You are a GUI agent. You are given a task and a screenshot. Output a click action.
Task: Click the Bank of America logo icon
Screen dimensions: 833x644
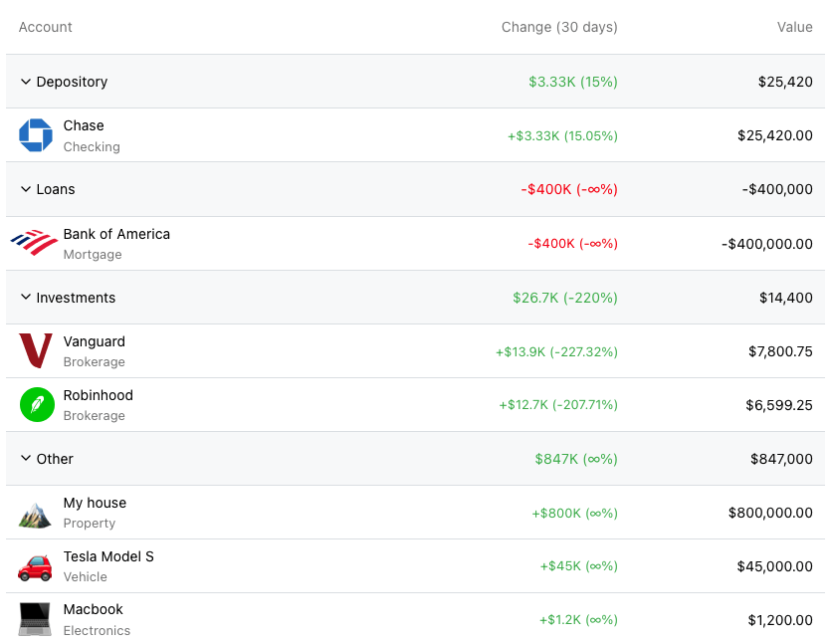36,242
